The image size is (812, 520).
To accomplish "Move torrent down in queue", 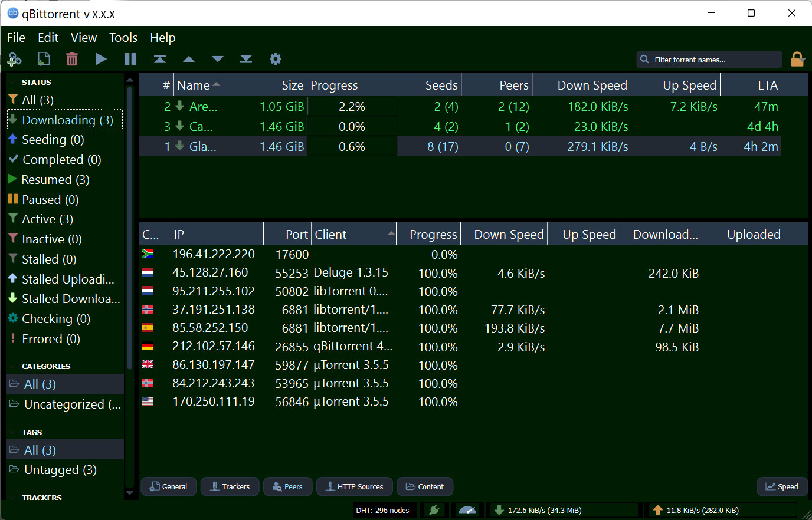I will click(218, 59).
